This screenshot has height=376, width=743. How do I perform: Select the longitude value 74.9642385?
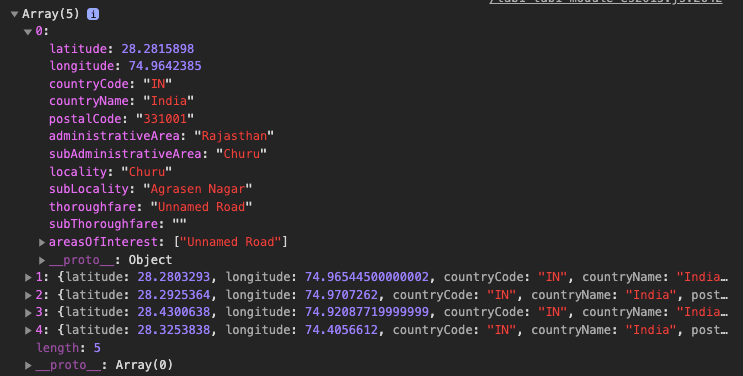(x=165, y=66)
